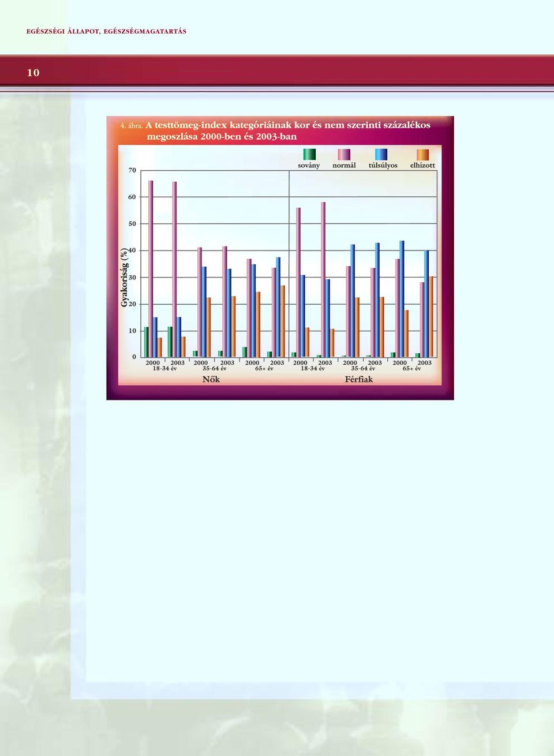
Task: Click the group label "Férfiak"
Action: [x=359, y=379]
